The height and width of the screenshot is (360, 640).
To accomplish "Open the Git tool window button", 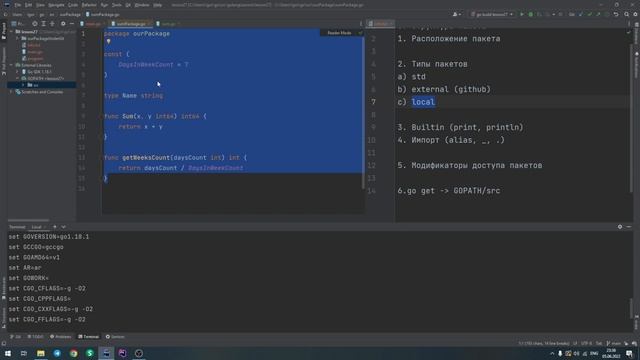I will [16, 337].
